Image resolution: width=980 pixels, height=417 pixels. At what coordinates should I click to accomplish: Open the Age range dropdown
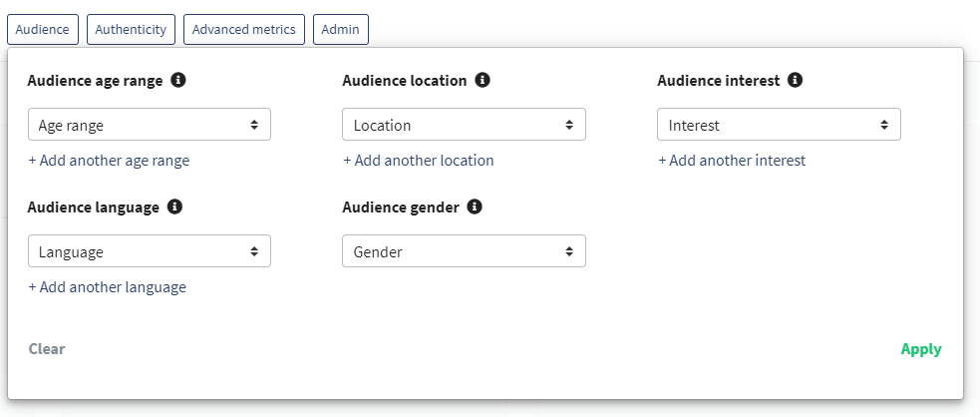point(150,125)
